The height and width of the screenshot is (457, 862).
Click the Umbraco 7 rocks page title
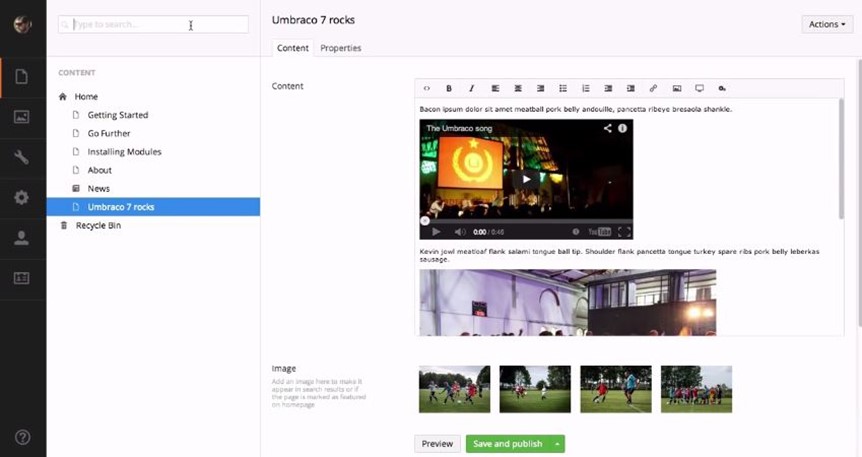point(313,20)
